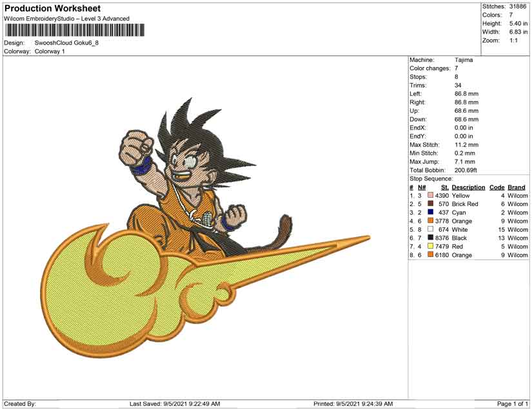Click the White thread color swatch
This screenshot has width=532, height=409.
tap(431, 229)
